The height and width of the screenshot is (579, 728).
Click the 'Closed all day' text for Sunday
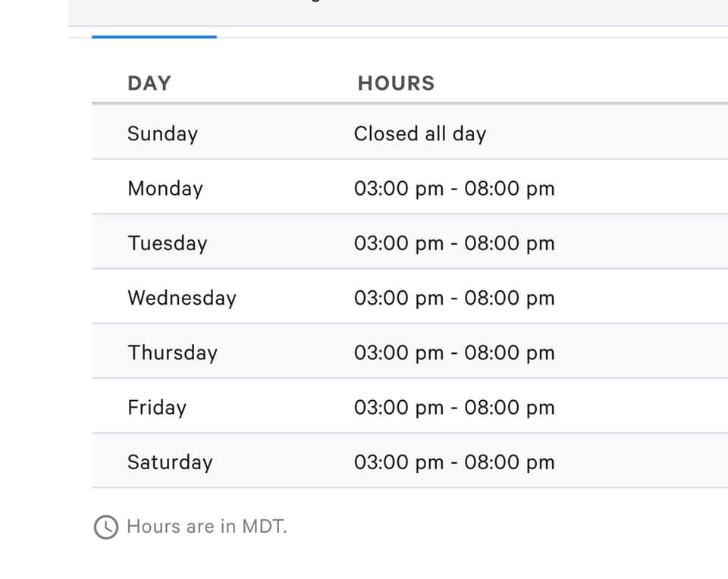[419, 133]
